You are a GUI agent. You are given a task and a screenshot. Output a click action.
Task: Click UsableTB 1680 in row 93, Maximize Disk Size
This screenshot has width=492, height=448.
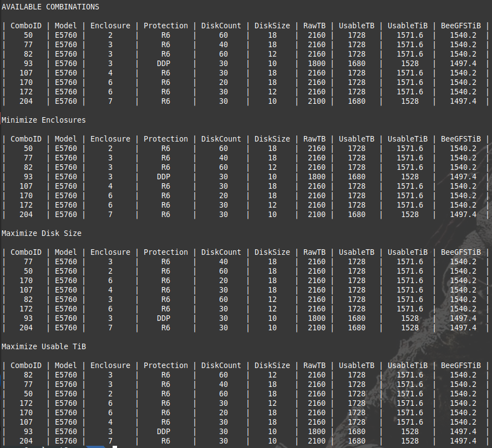[x=357, y=318]
